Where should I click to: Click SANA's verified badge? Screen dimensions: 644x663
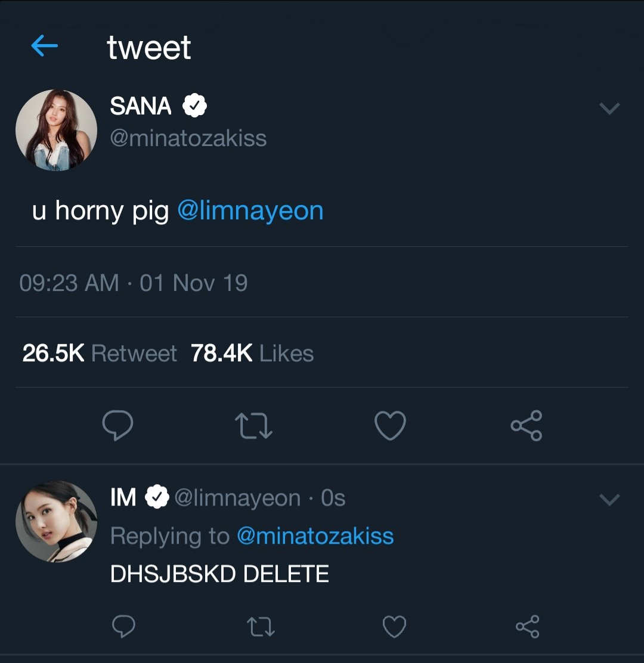194,106
